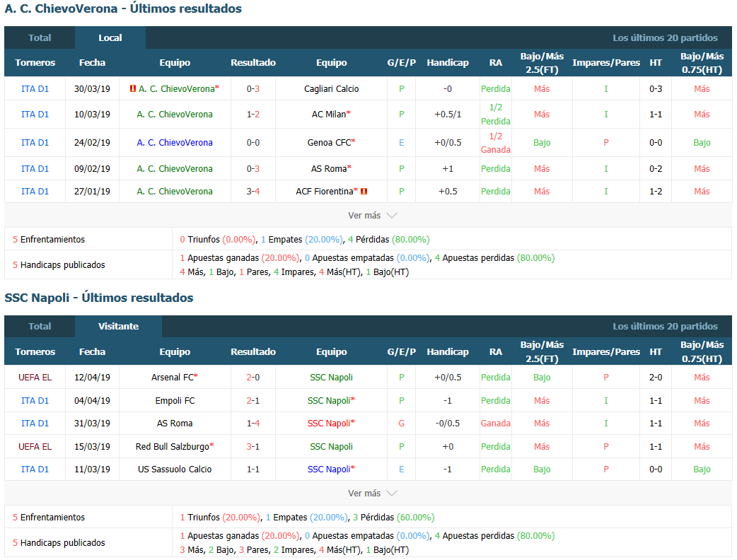This screenshot has height=560, width=737.
Task: Click 0-3 result for Cagliari match
Action: click(x=253, y=89)
